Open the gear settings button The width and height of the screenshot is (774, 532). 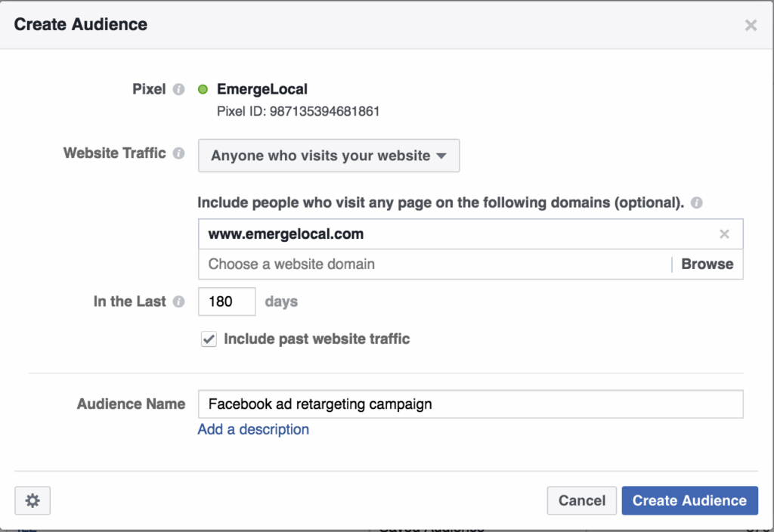33,500
